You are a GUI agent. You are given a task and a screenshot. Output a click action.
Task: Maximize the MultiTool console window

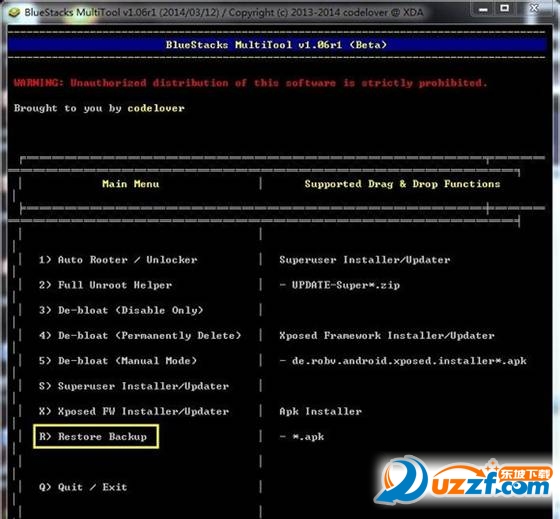pyautogui.click(x=504, y=9)
